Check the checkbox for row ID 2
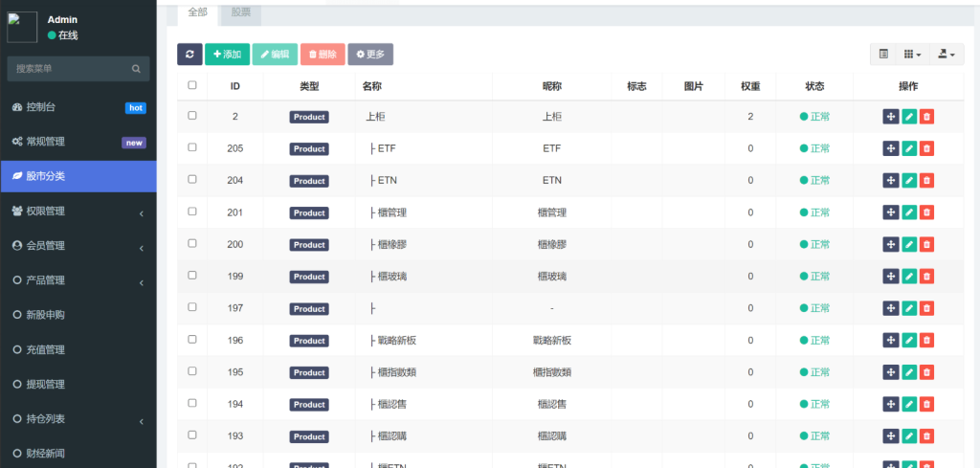The image size is (980, 468). pos(191,115)
